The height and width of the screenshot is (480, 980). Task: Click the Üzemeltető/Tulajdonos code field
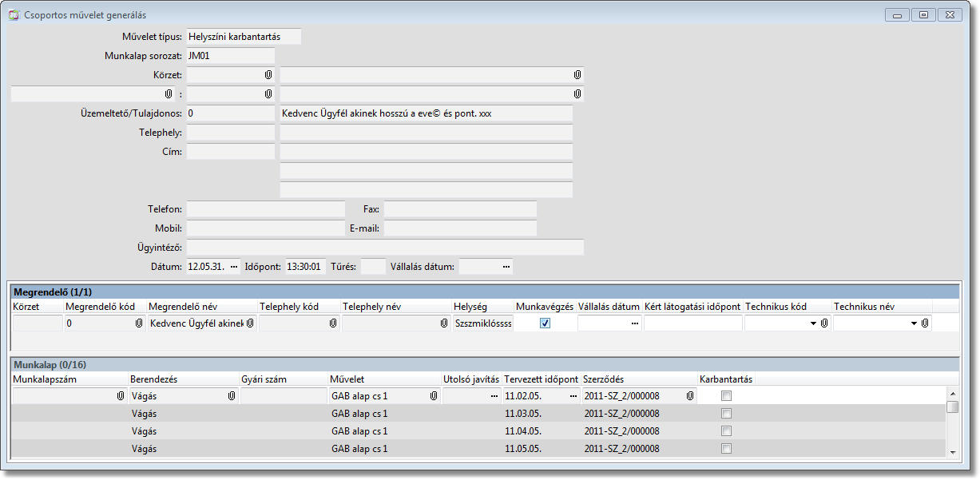pyautogui.click(x=230, y=113)
